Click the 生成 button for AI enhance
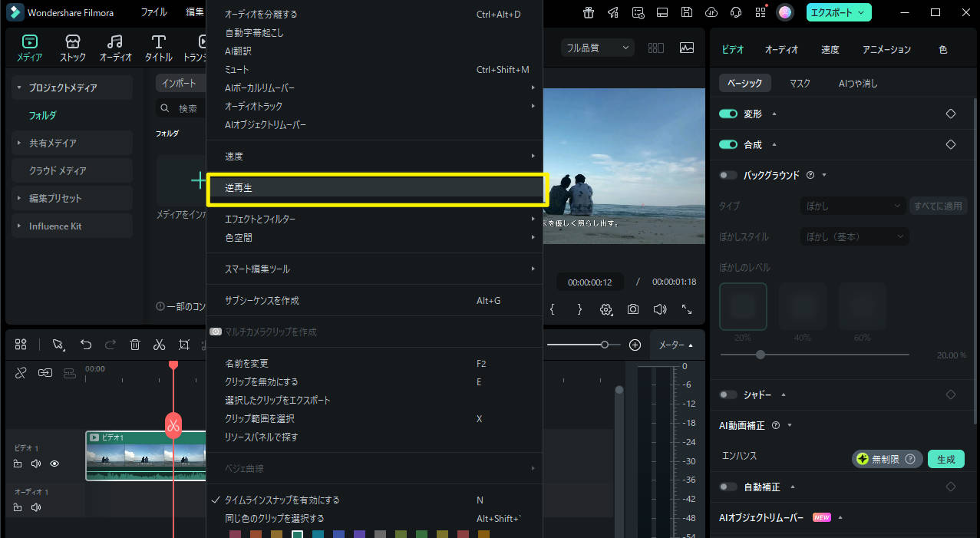 click(946, 458)
